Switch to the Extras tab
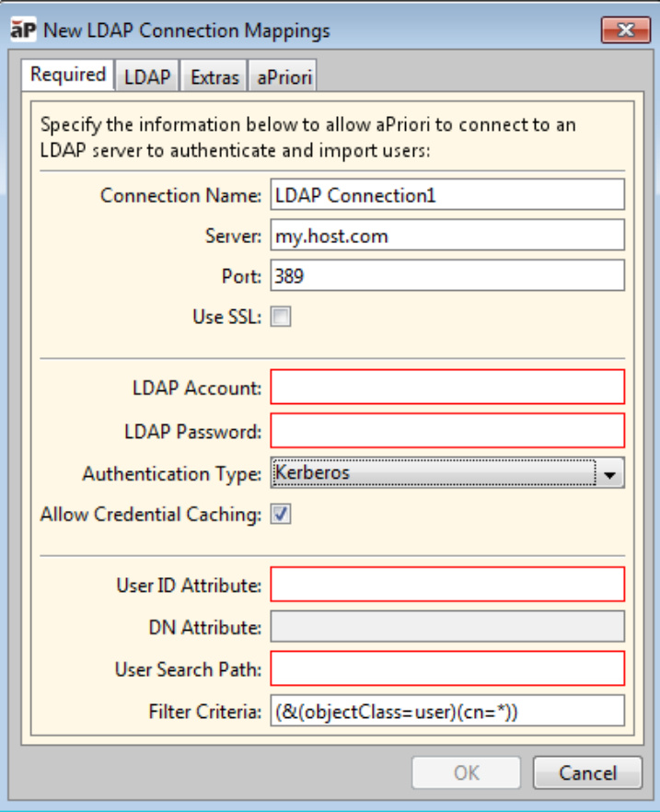Viewport: 660px width, 812px height. 214,77
